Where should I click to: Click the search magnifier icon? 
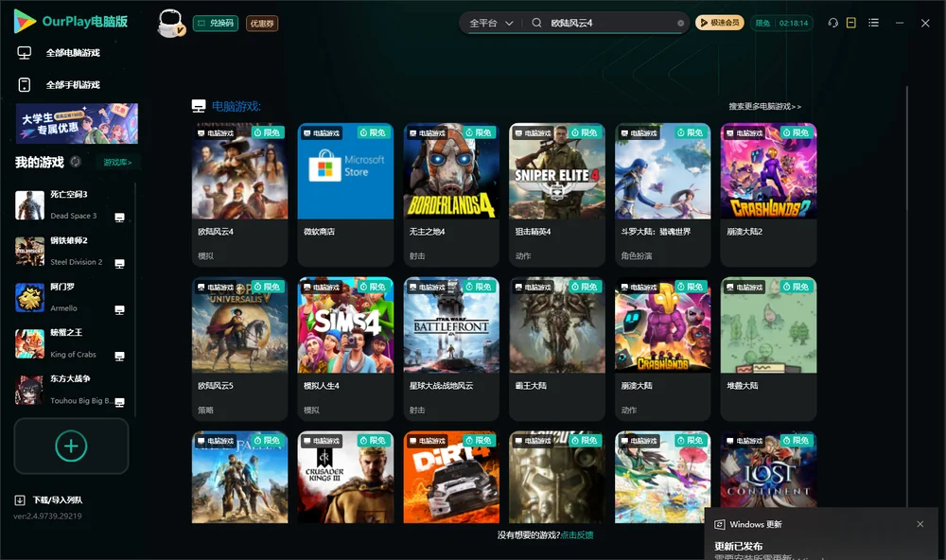coord(536,23)
